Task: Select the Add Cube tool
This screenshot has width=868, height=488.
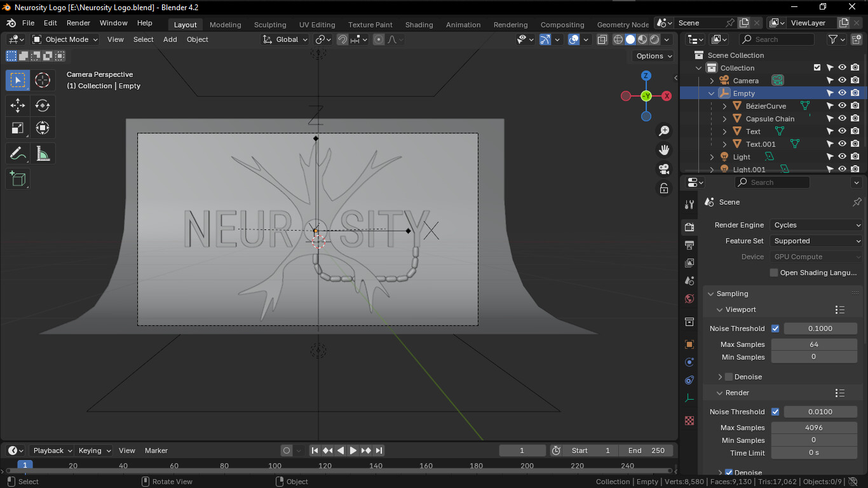Action: [x=18, y=179]
